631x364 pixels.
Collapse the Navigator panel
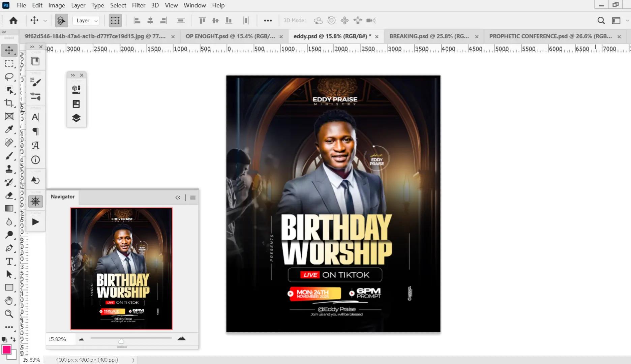(178, 198)
